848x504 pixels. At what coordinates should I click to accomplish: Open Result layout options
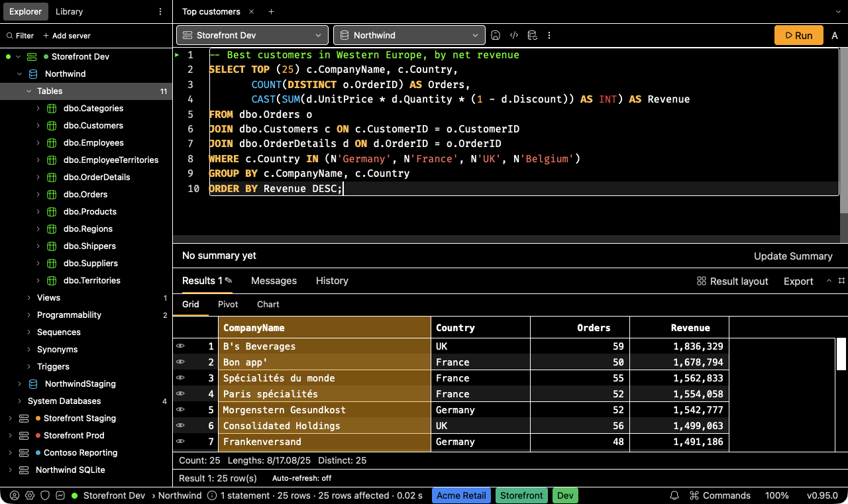point(733,281)
